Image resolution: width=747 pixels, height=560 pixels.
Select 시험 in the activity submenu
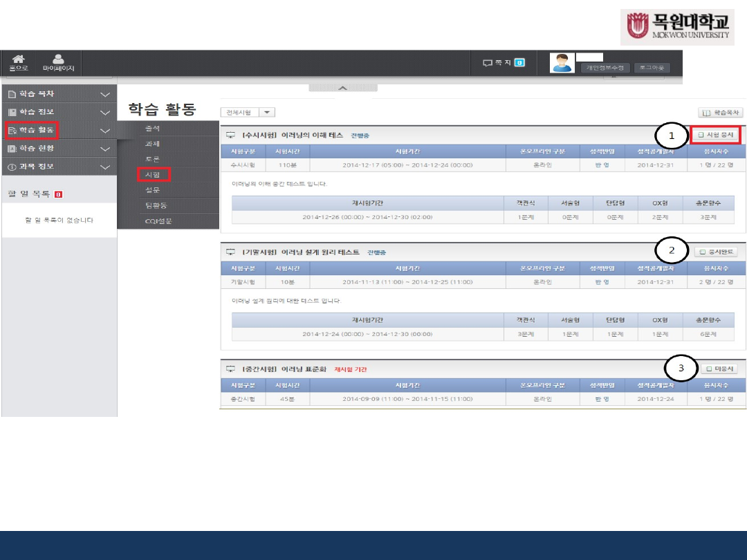coord(153,175)
